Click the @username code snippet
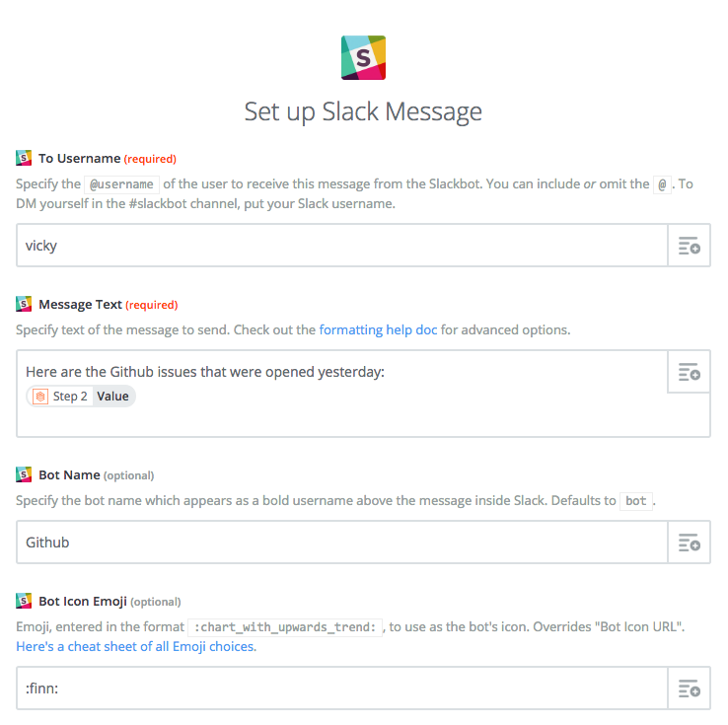728x725 pixels. tap(121, 184)
